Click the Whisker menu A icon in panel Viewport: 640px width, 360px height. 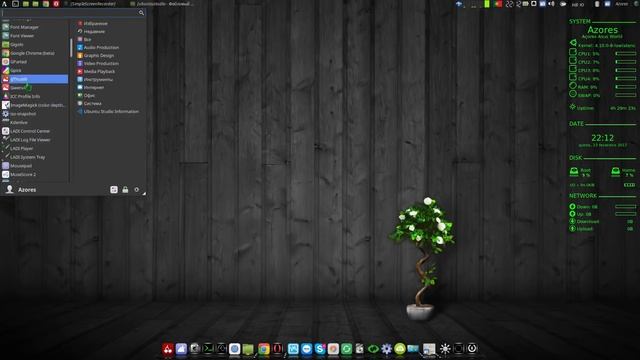pos(4,4)
